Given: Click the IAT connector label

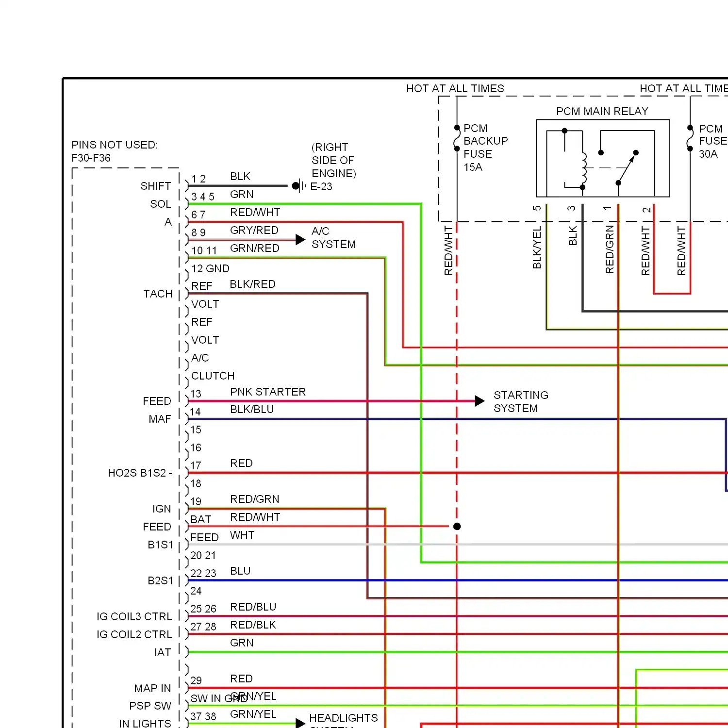Looking at the screenshot, I should point(163,652).
